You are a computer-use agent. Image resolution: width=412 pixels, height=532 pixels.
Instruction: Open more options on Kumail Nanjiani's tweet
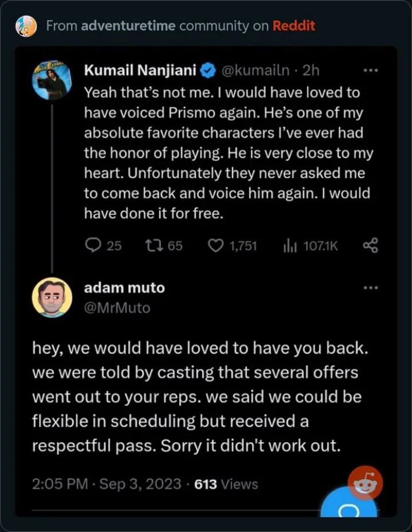pyautogui.click(x=371, y=70)
